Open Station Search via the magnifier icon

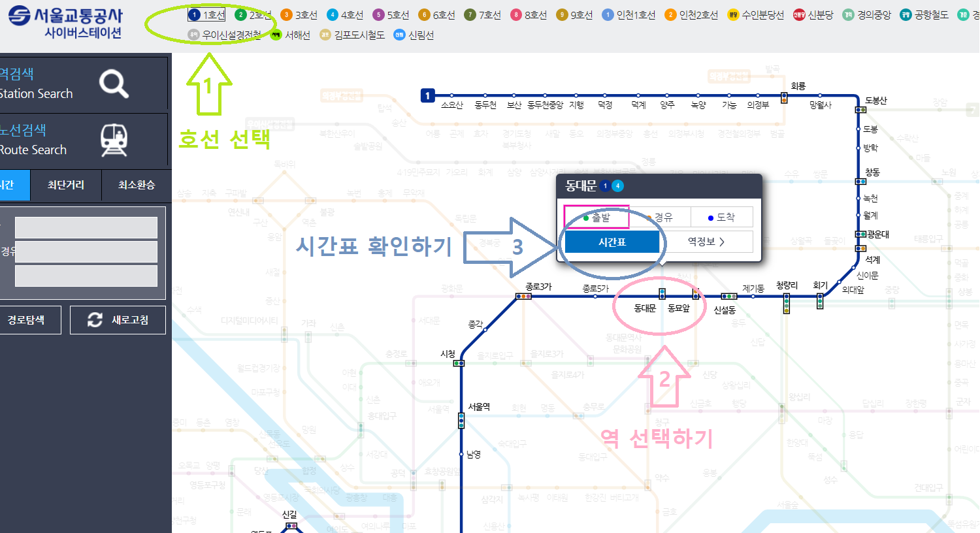112,83
